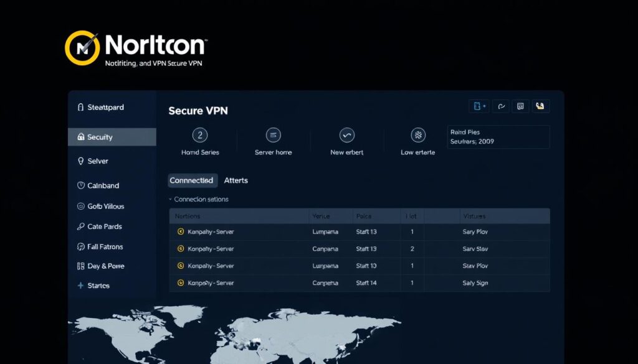Click the icon beside Steattpard

(80, 107)
